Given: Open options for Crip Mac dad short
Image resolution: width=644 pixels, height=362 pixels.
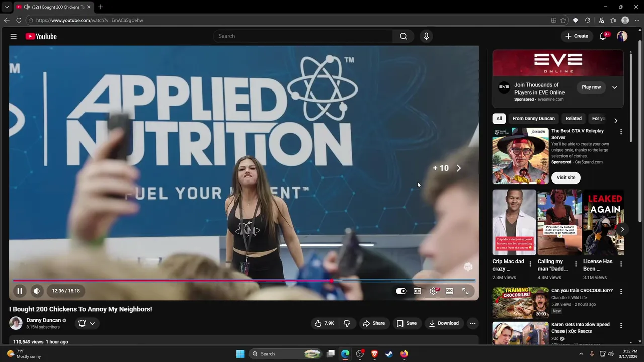Looking at the screenshot, I should pos(530,264).
